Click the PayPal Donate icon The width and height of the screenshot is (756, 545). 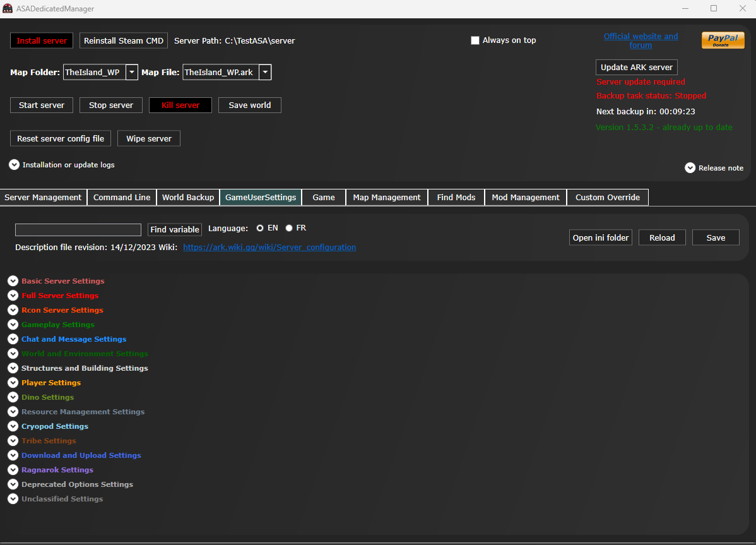(723, 40)
